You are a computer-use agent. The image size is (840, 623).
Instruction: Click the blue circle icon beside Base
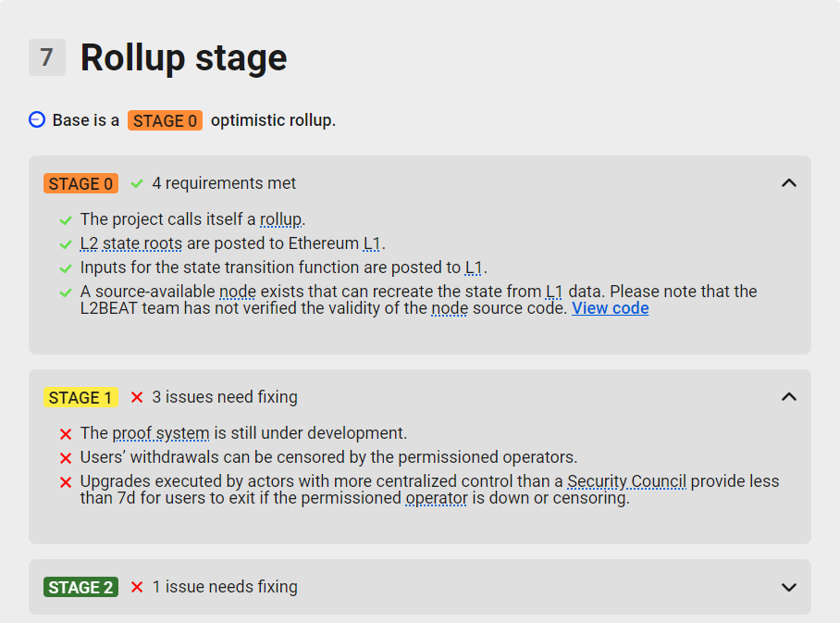coord(37,119)
